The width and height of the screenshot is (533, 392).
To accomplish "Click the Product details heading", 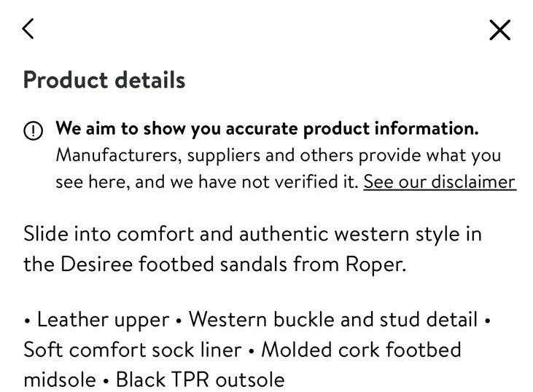I will (x=104, y=79).
